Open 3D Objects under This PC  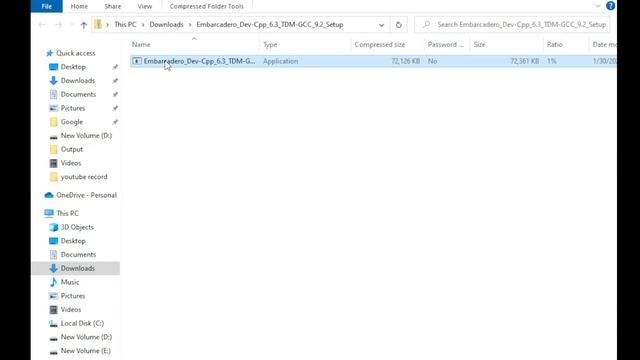tap(77, 227)
